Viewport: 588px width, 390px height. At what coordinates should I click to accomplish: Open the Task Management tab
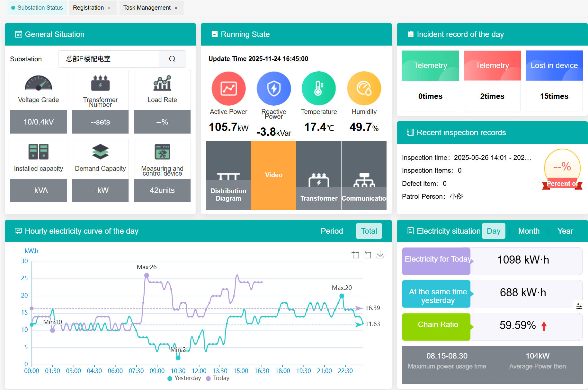coord(147,8)
